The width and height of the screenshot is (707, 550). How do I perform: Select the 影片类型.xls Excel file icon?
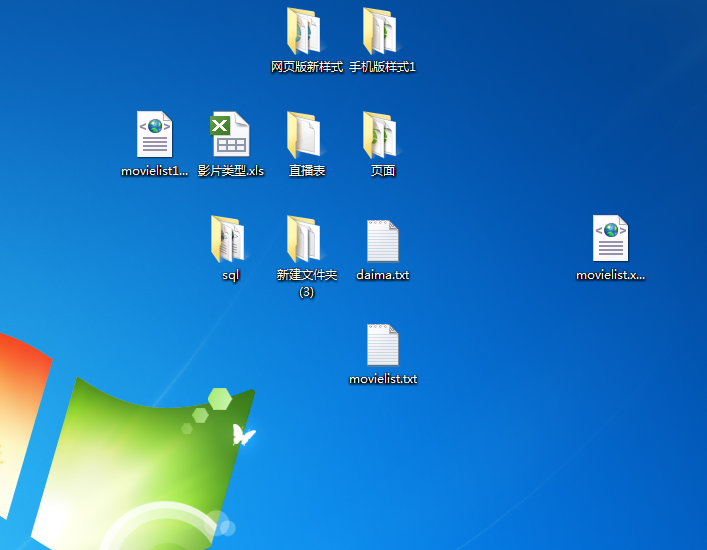[x=230, y=134]
